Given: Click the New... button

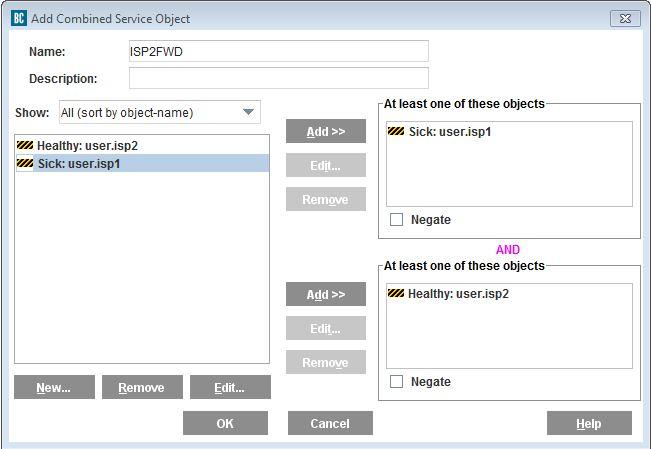Looking at the screenshot, I should [x=54, y=388].
